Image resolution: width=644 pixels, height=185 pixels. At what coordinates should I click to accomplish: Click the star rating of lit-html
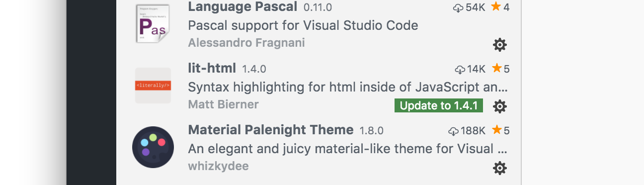click(x=500, y=69)
